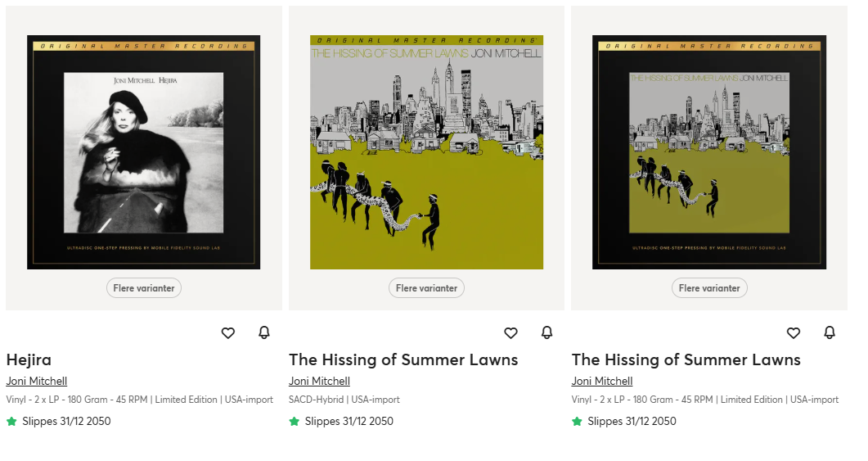This screenshot has height=461, width=868.
Task: Click the green star beside Hejira release date
Action: point(11,422)
